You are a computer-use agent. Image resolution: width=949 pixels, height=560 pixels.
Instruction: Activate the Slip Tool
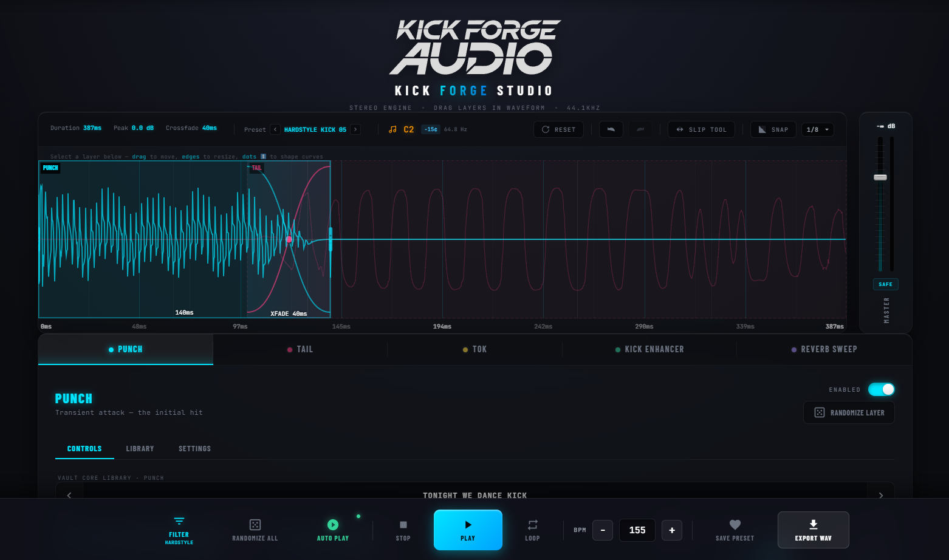[x=701, y=129]
